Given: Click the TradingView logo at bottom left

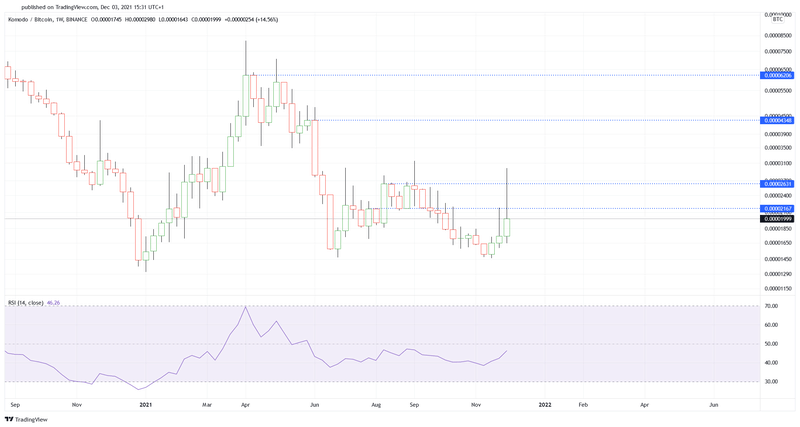Looking at the screenshot, I should coord(26,419).
